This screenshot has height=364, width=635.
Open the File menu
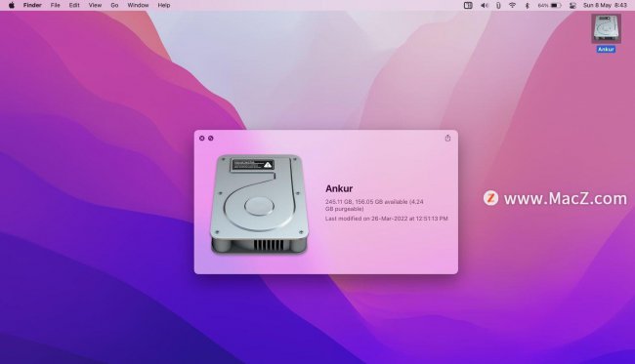[x=55, y=5]
